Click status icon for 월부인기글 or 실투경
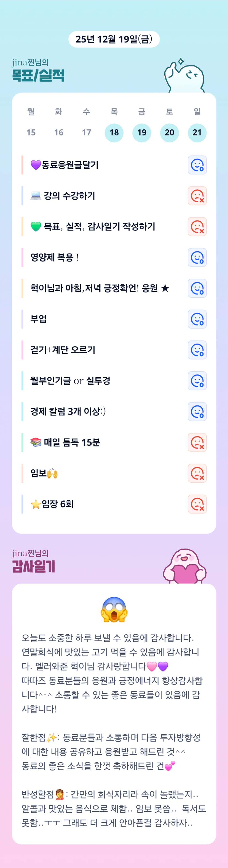The image size is (228, 868). (x=197, y=381)
